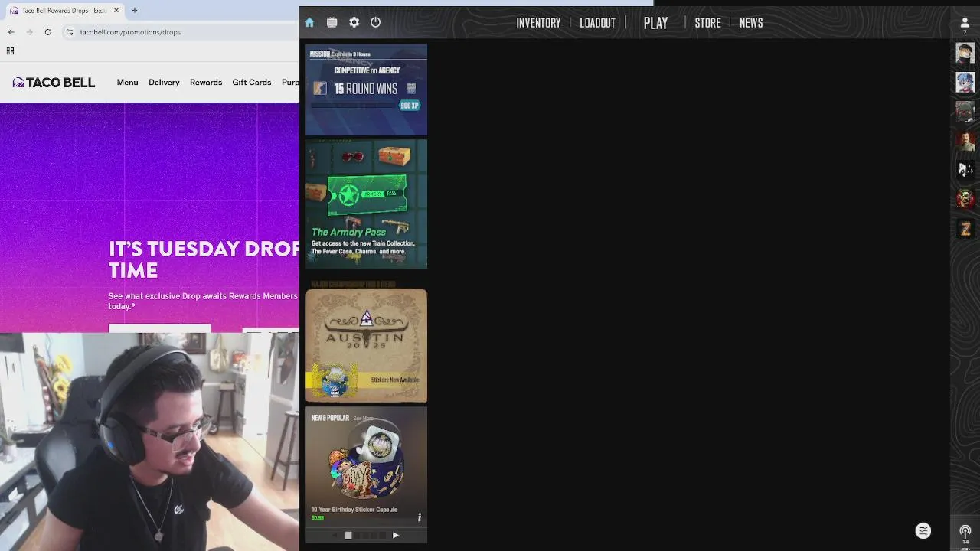
Task: Reload the Taco Bell page
Action: [x=47, y=32]
